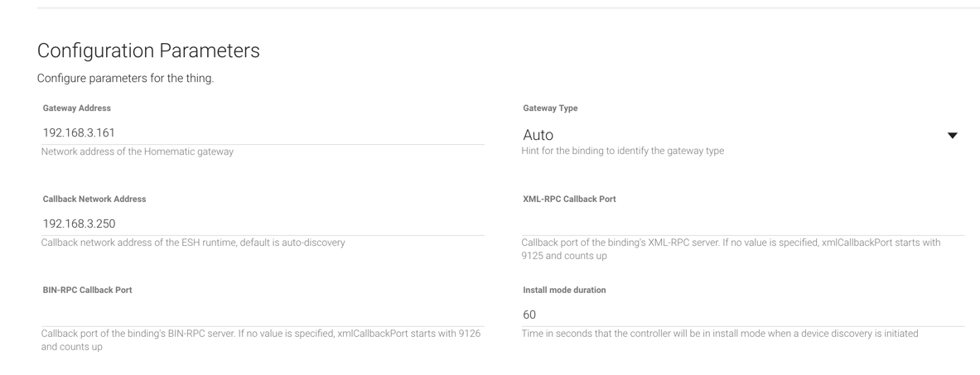Click the empty BIN-RPC Callback Port field
Image resolution: width=980 pixels, height=375 pixels.
[262, 315]
